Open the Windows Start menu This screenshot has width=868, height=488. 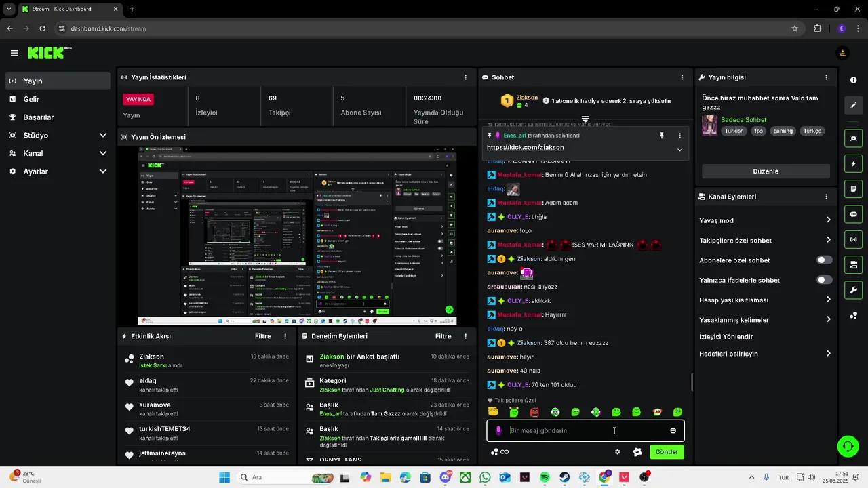click(224, 477)
